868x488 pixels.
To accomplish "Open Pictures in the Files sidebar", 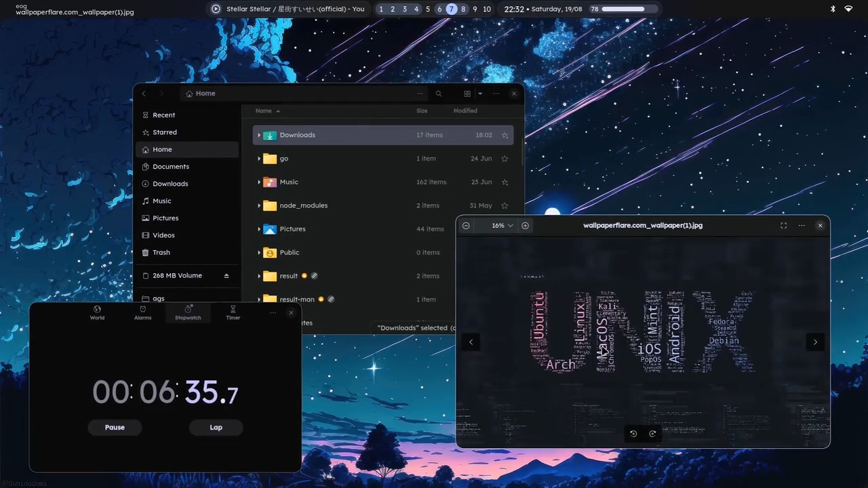I will 187,218.
